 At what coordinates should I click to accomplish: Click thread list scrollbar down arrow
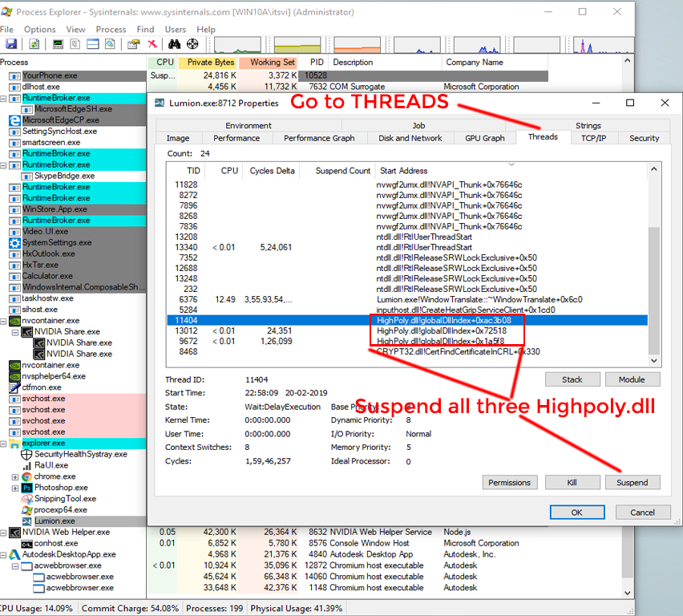point(654,360)
